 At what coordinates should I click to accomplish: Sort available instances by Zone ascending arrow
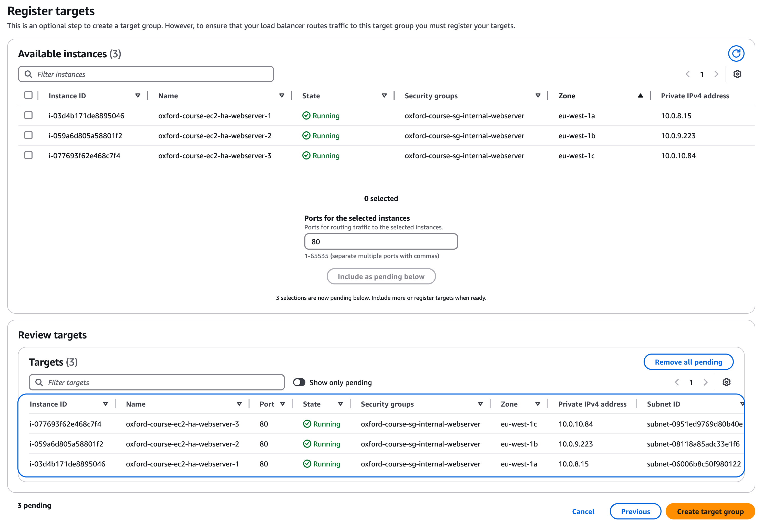[x=640, y=96]
